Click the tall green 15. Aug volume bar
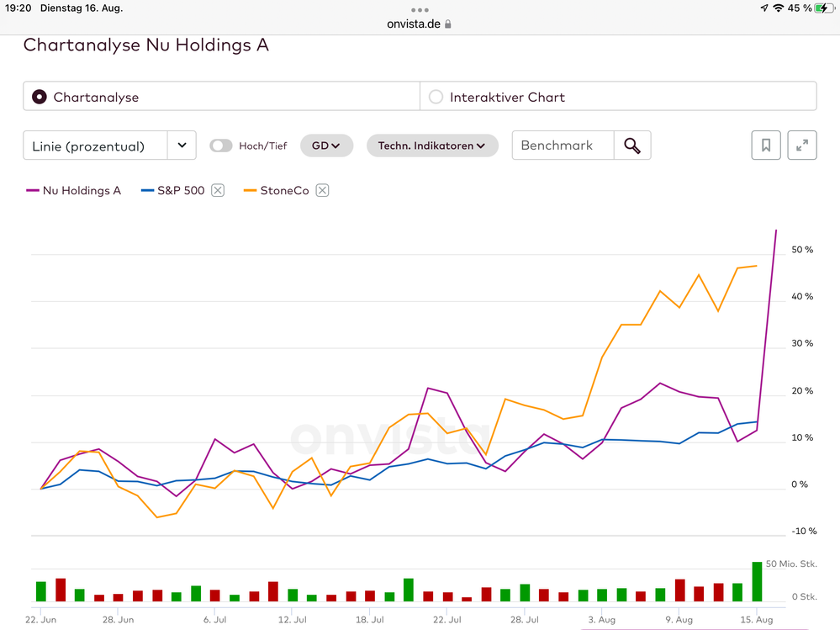Viewport: 840px width, 630px height. tap(757, 581)
